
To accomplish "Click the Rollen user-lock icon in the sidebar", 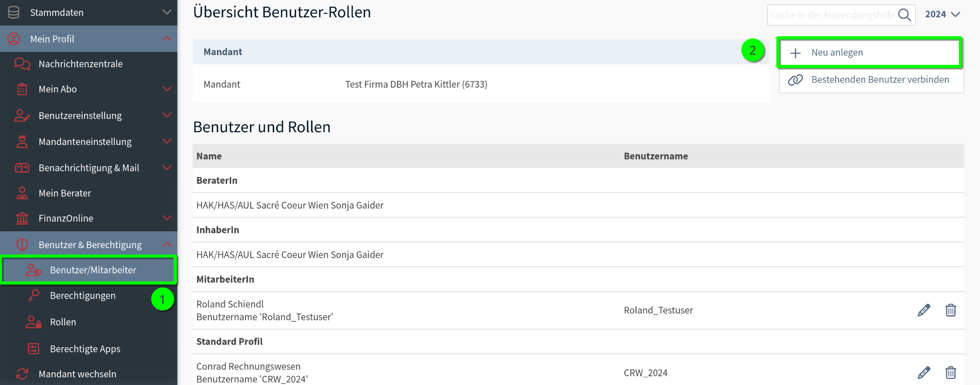I will click(34, 322).
